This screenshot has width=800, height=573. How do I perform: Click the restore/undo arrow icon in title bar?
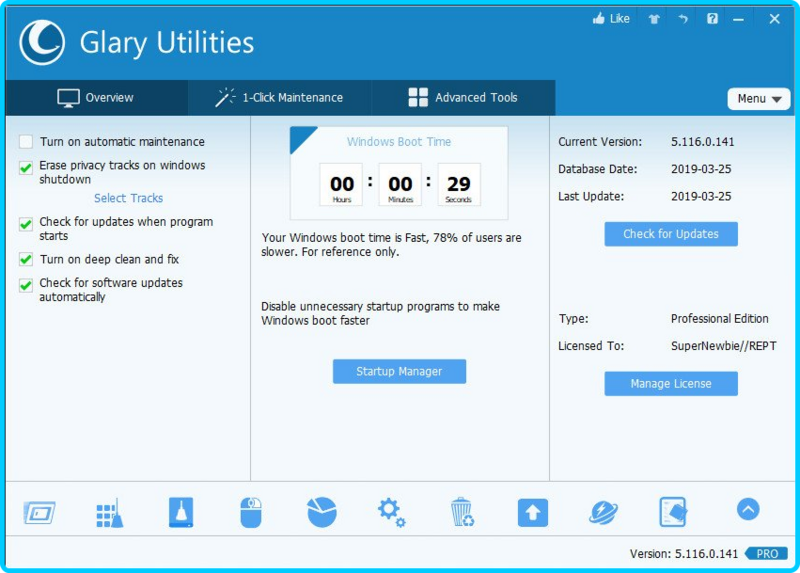click(x=683, y=19)
